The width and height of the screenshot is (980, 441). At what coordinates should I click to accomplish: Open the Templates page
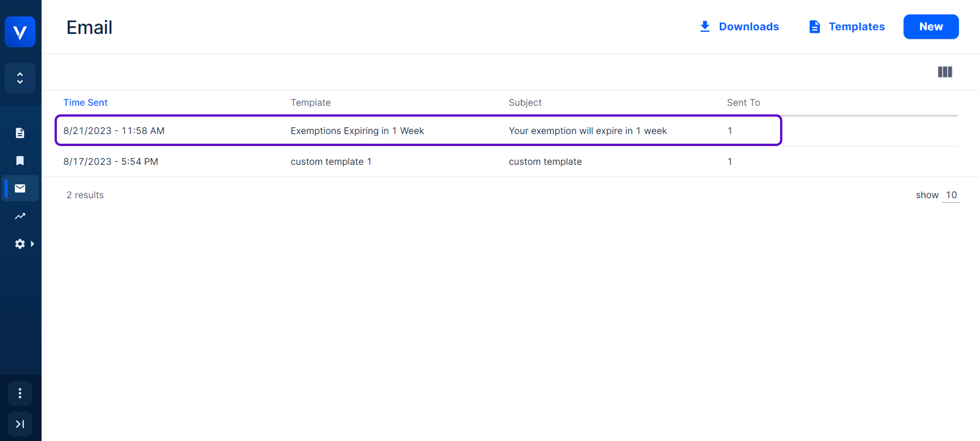[847, 27]
